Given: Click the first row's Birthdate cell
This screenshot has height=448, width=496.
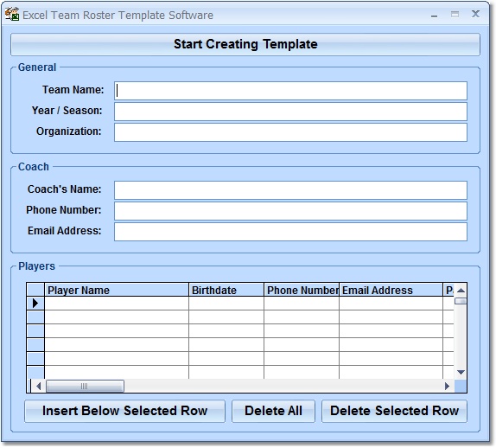Looking at the screenshot, I should point(226,304).
